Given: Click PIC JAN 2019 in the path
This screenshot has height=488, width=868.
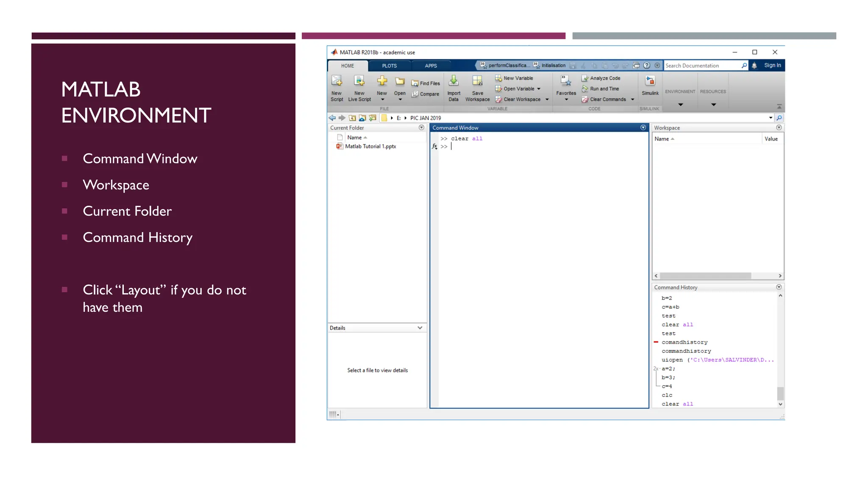Looking at the screenshot, I should tap(426, 118).
